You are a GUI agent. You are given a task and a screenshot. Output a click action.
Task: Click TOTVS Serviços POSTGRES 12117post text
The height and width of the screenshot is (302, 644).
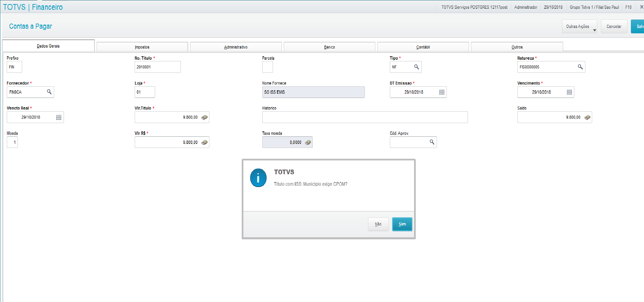(x=474, y=7)
